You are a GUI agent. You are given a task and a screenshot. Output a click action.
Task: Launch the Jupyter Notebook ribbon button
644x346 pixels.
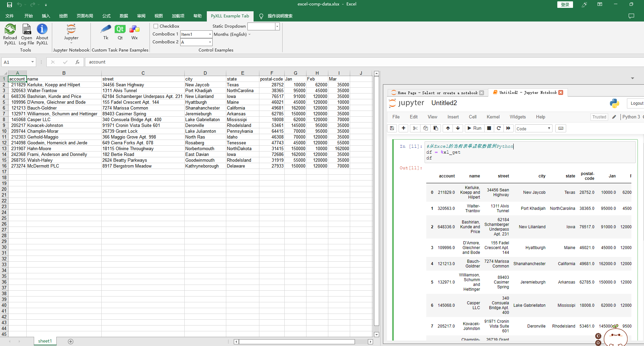click(x=71, y=33)
